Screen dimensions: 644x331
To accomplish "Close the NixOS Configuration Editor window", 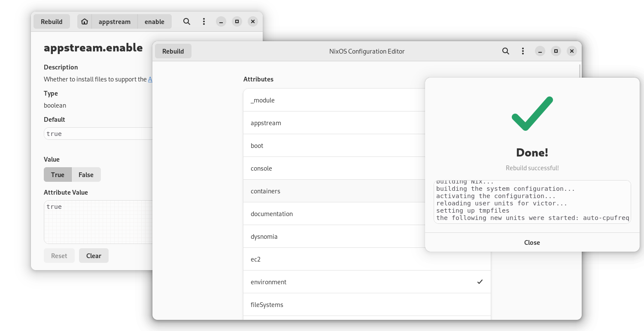I will click(572, 51).
